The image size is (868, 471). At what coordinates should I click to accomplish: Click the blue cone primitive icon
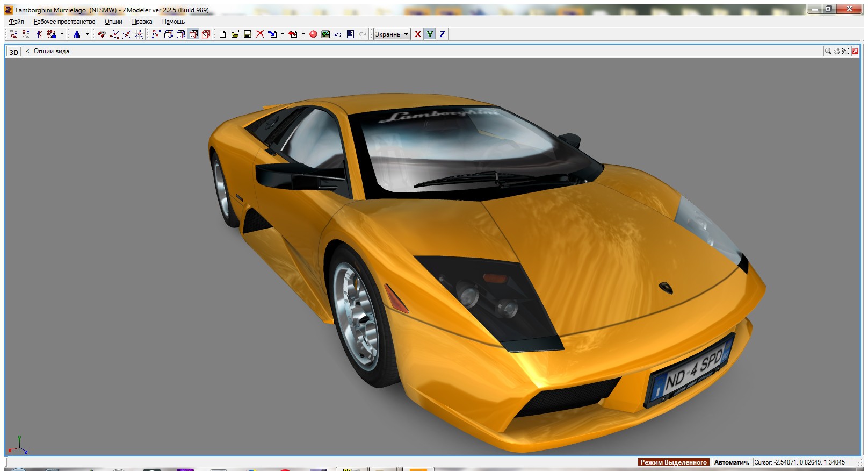(x=77, y=34)
